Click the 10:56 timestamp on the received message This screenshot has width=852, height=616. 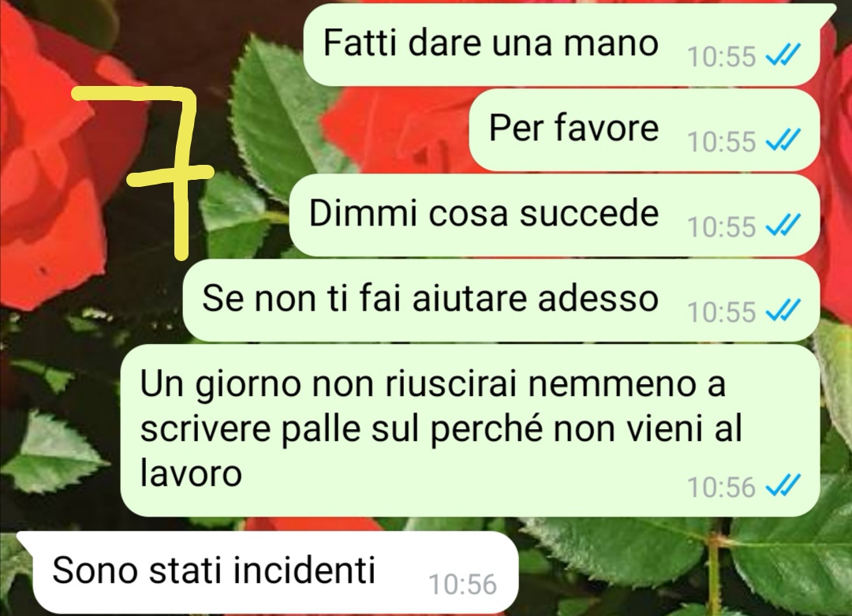(x=463, y=584)
